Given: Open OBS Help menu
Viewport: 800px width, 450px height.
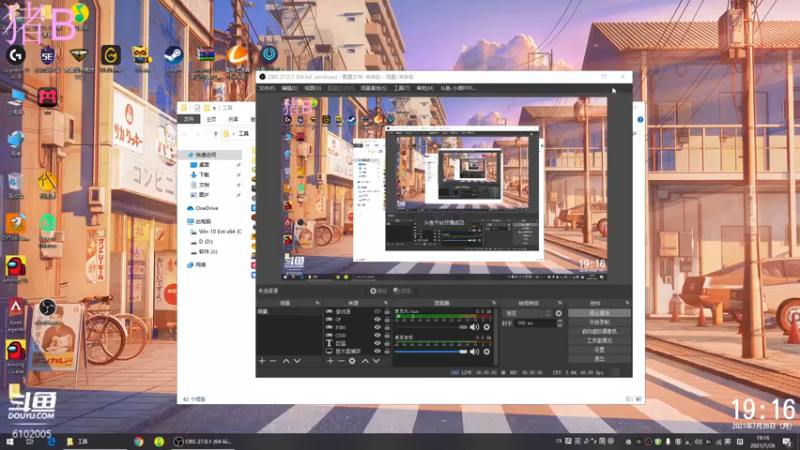Looking at the screenshot, I should (425, 88).
